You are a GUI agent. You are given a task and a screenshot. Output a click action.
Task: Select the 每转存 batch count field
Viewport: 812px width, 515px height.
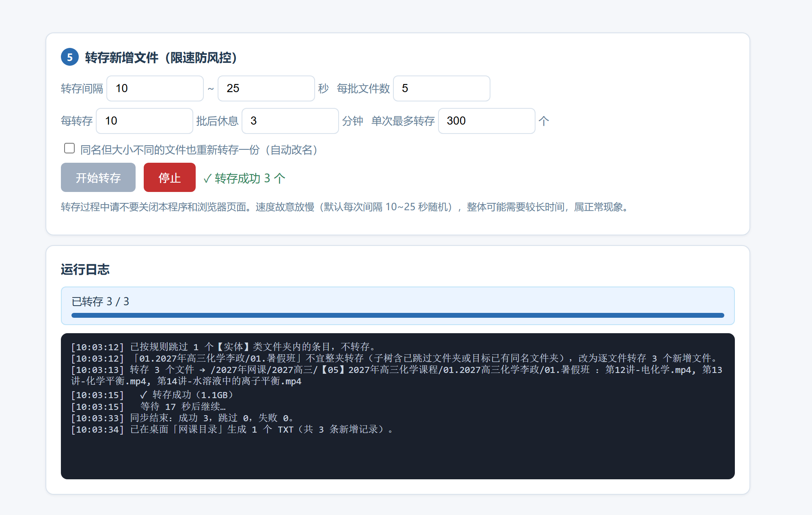145,121
